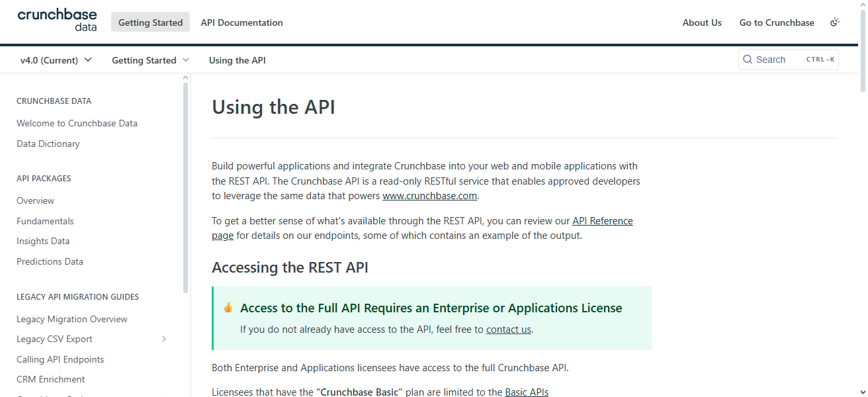Click inside the Search input field

[x=781, y=59]
